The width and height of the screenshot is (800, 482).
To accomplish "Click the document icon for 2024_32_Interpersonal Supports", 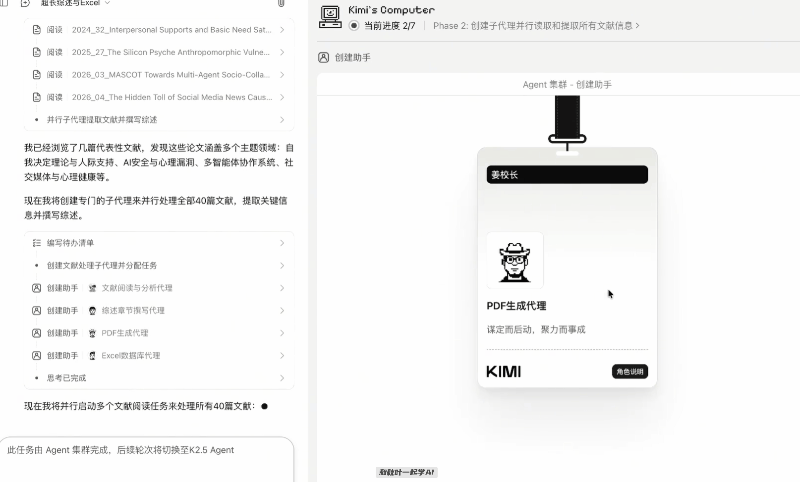I will (37, 30).
